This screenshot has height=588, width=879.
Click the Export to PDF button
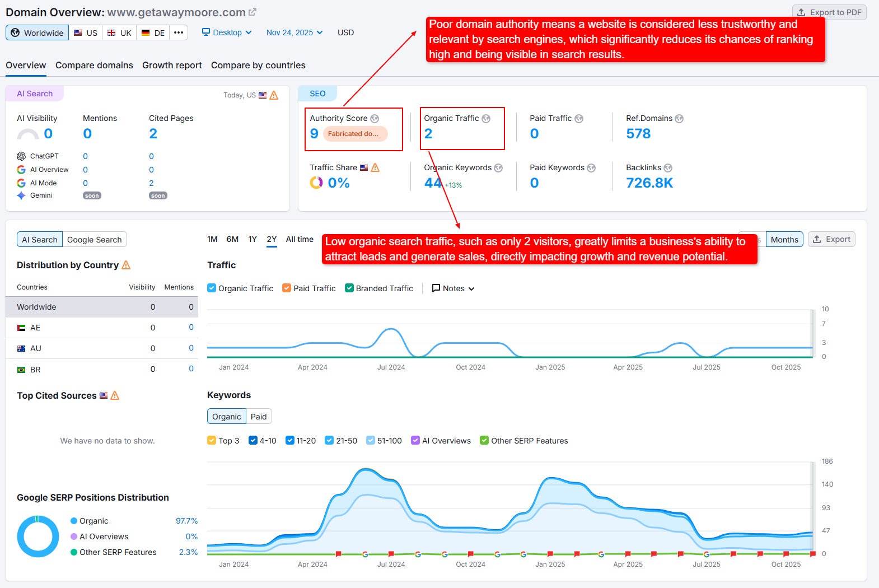829,12
